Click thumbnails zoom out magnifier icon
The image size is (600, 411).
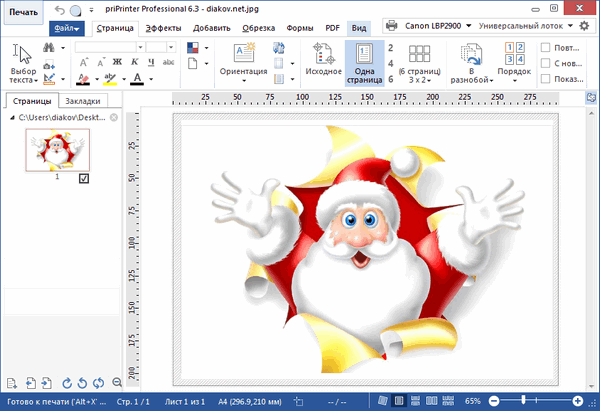117,382
